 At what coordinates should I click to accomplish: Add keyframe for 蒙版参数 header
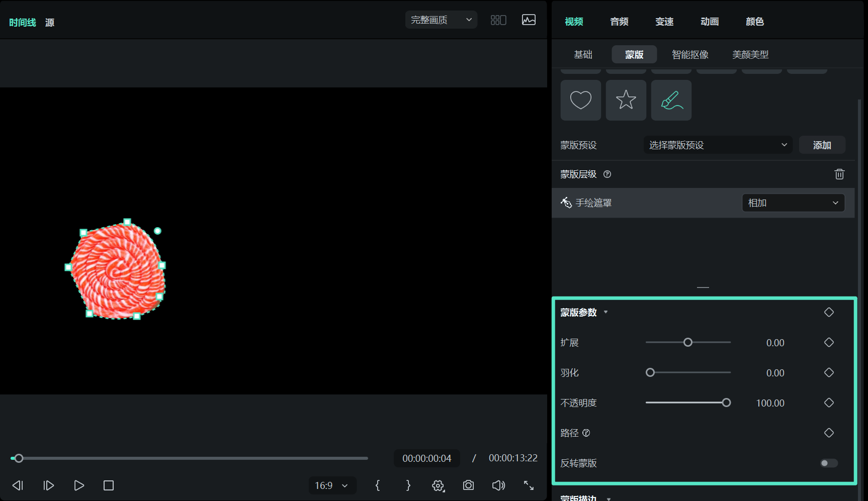tap(829, 312)
